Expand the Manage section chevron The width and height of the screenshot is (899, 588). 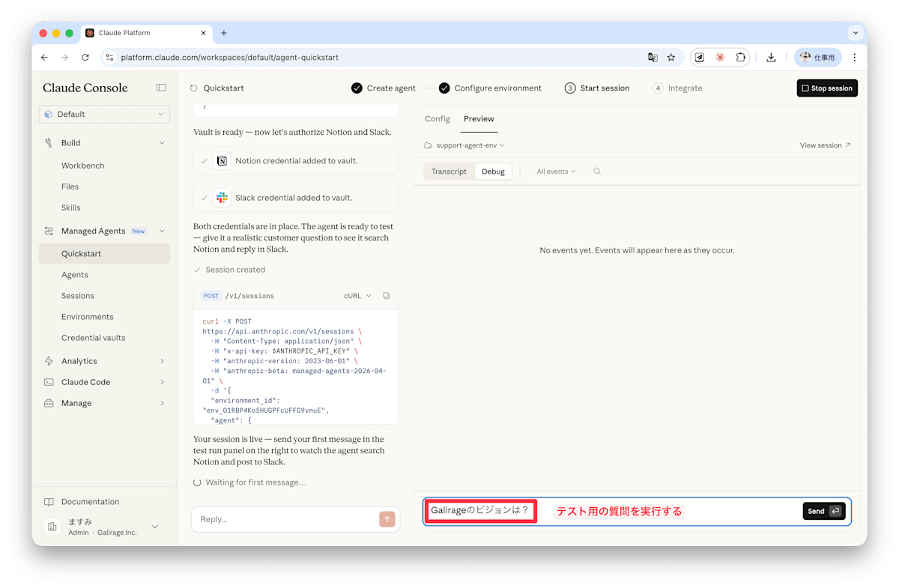162,403
